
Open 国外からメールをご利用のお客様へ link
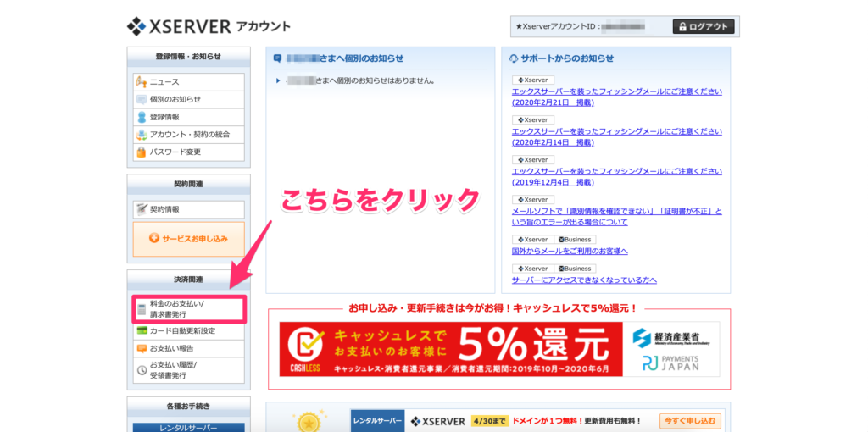pyautogui.click(x=570, y=251)
